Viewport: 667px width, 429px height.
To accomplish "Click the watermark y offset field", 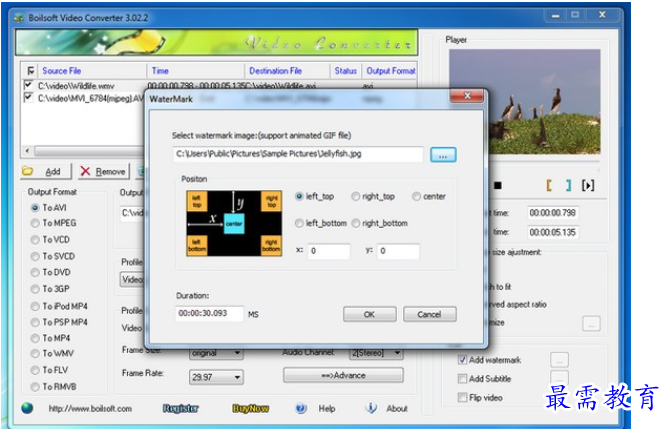I will (x=398, y=251).
